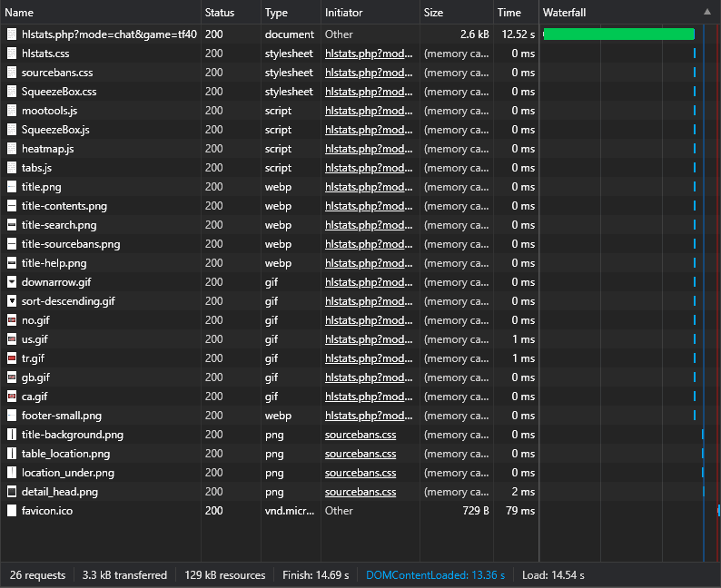
Task: Sort requests using the Waterfall sort arrow
Action: click(707, 13)
